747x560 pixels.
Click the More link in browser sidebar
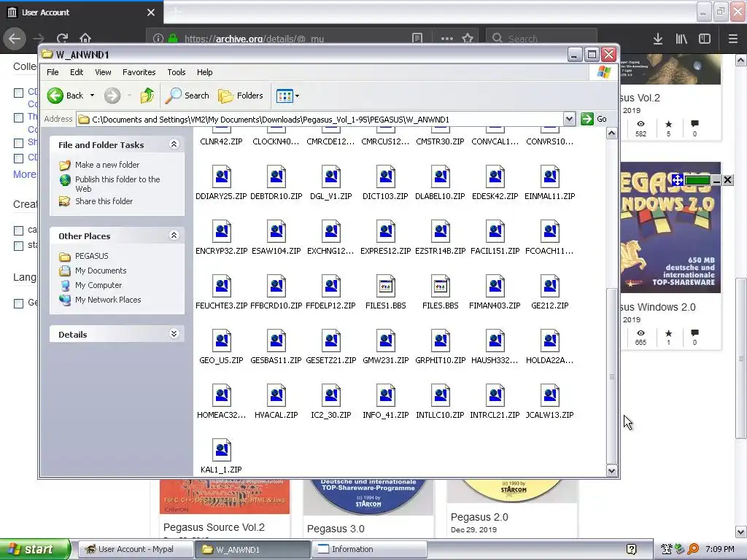click(24, 174)
